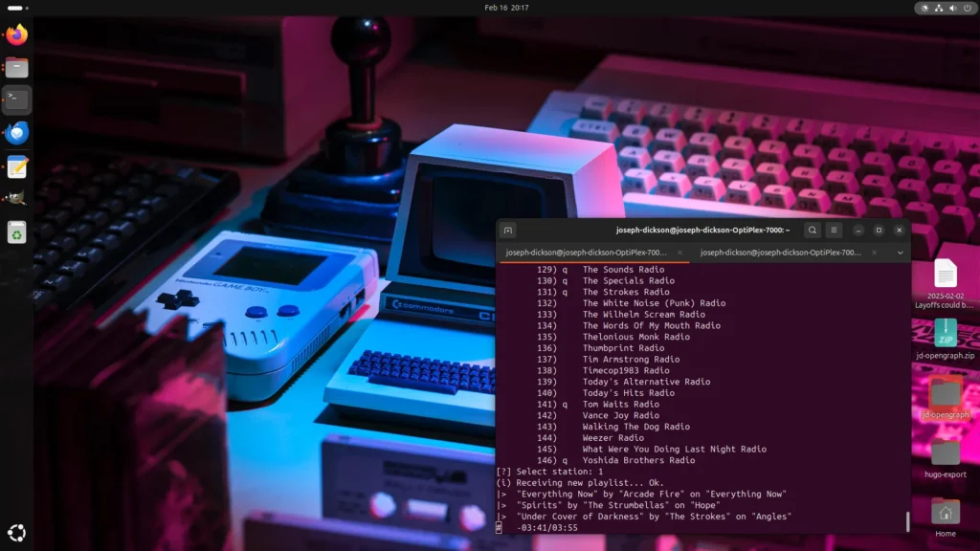
Task: Click "The Strokes Radio" station line
Action: tap(626, 292)
